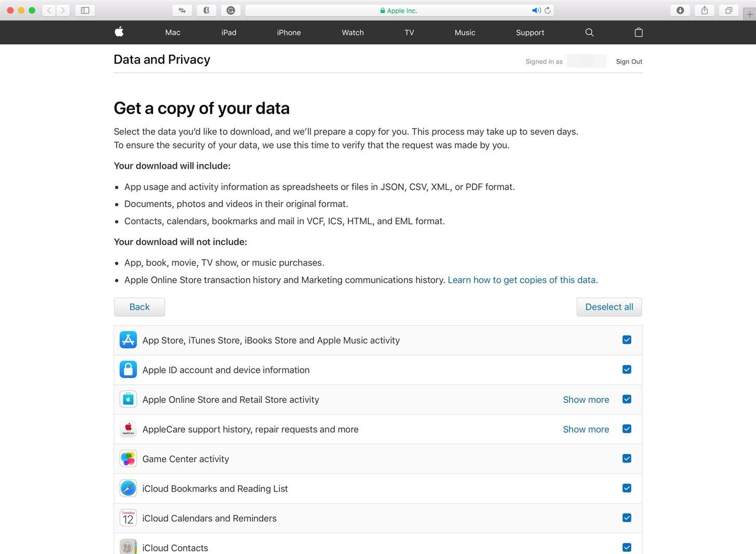This screenshot has height=554, width=756.
Task: Click the Apple ID blue lock icon
Action: coord(128,369)
